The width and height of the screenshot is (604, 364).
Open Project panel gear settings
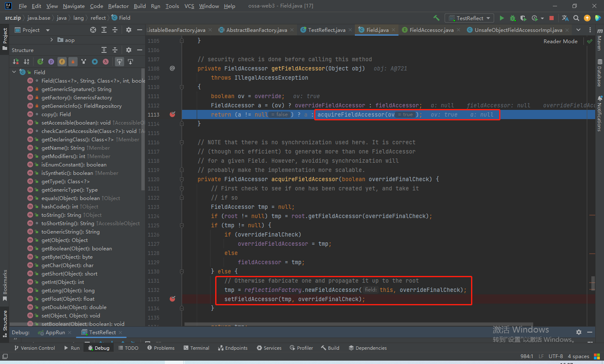click(x=129, y=30)
